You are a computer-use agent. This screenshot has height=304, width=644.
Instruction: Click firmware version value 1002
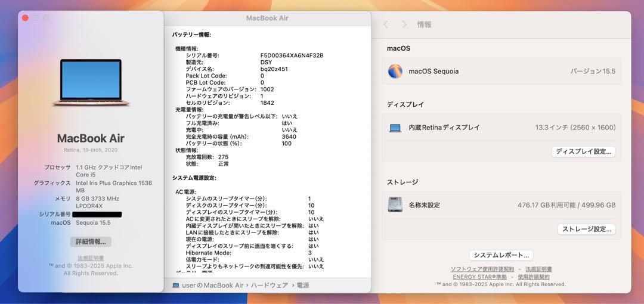(x=267, y=89)
